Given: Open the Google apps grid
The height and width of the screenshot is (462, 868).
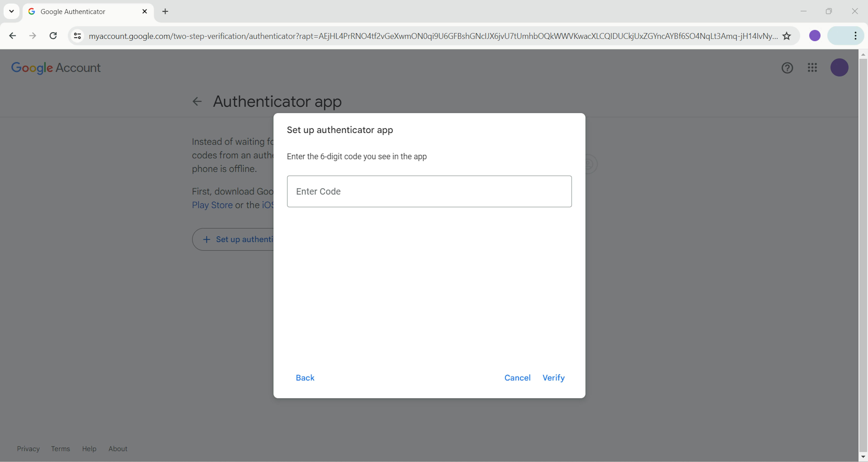Looking at the screenshot, I should (x=812, y=68).
